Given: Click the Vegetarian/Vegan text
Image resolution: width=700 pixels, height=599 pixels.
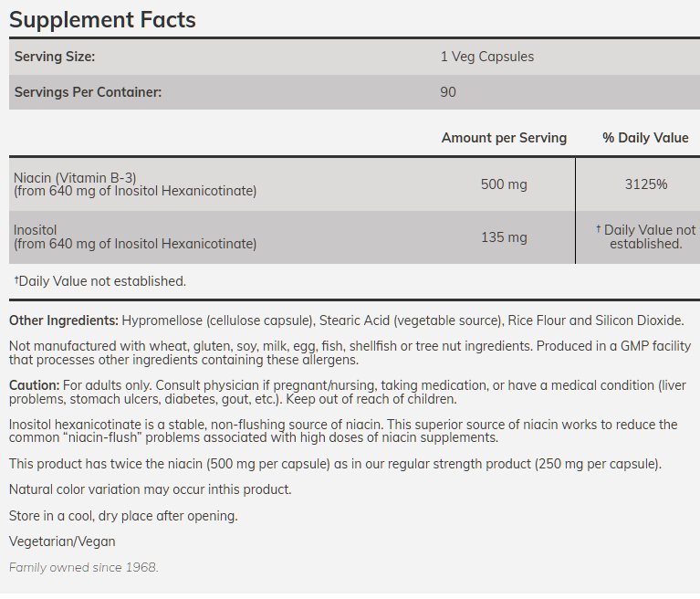Looking at the screenshot, I should pos(62,541).
